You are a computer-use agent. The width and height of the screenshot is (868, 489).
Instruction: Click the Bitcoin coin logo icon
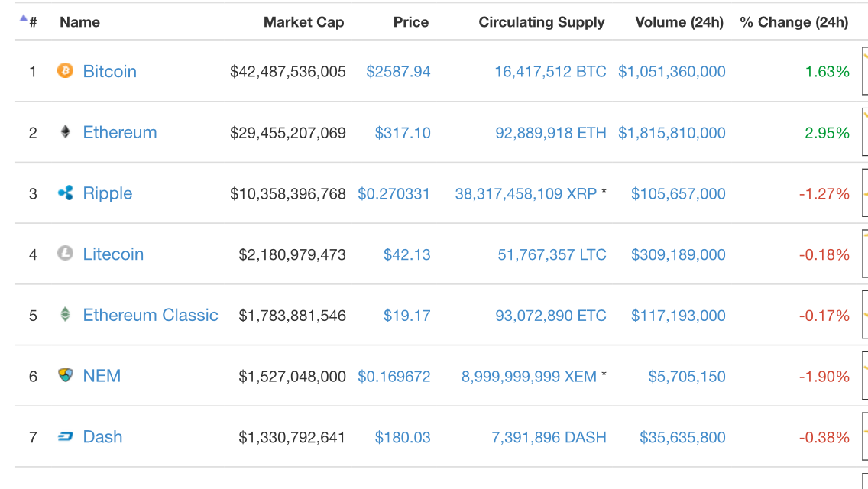65,70
